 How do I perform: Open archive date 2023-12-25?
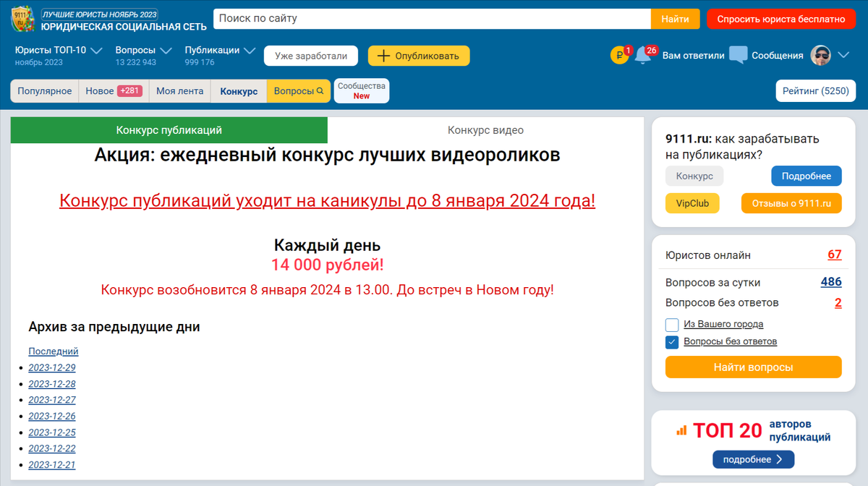(52, 432)
